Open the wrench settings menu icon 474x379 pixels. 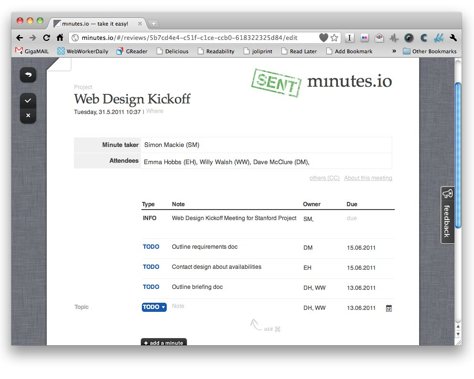coord(453,38)
